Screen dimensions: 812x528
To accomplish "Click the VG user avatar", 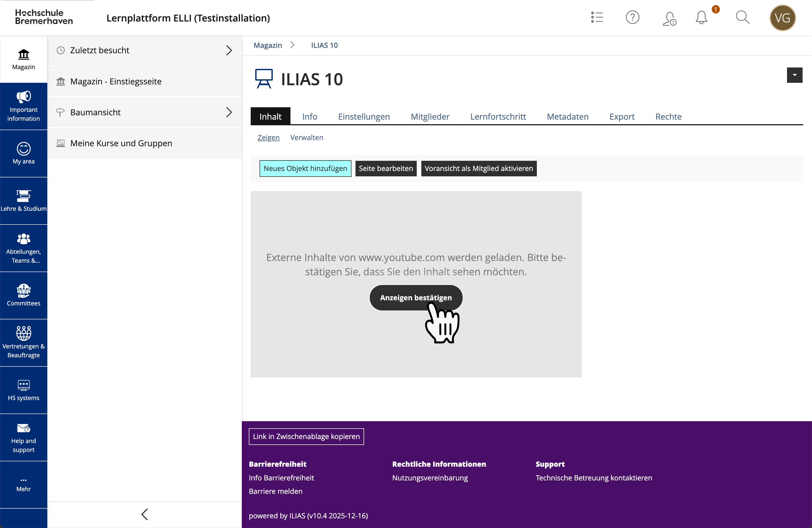I will tap(782, 18).
